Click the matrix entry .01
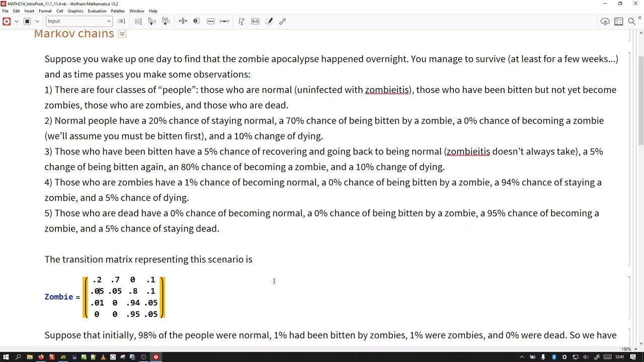Image resolution: width=644 pixels, height=362 pixels. pyautogui.click(x=97, y=303)
